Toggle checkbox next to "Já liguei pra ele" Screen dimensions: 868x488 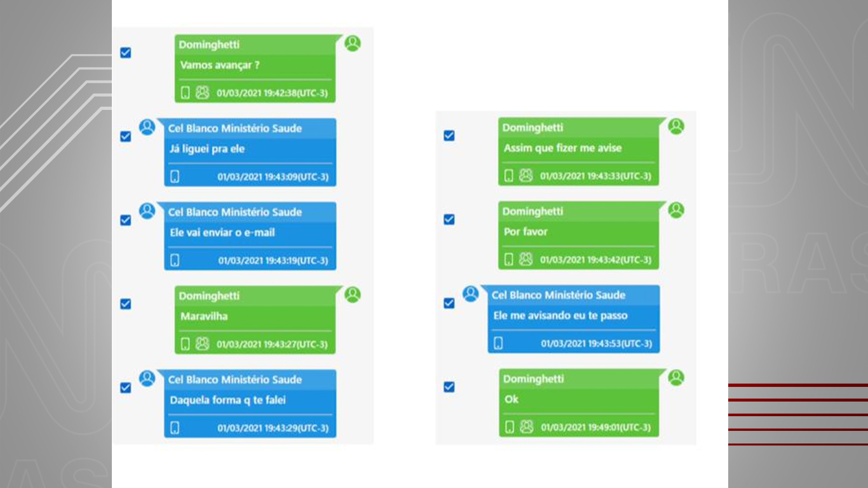pos(126,137)
